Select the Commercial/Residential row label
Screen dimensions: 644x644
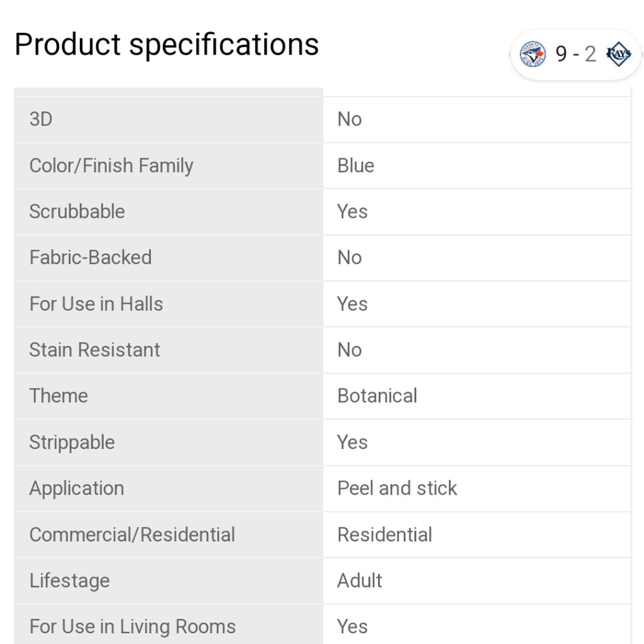132,535
